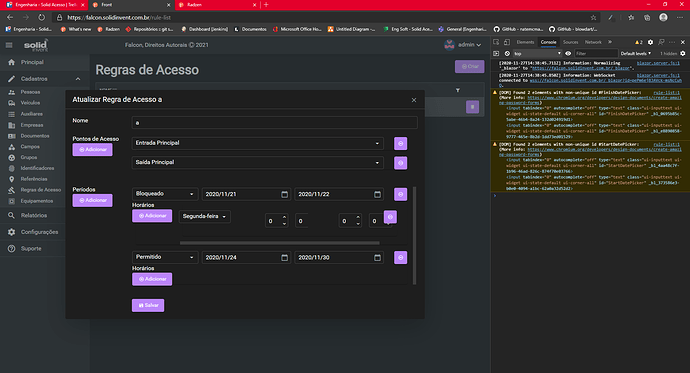
Task: Click the vertical scrollbar of the periods list
Action: pos(414,235)
